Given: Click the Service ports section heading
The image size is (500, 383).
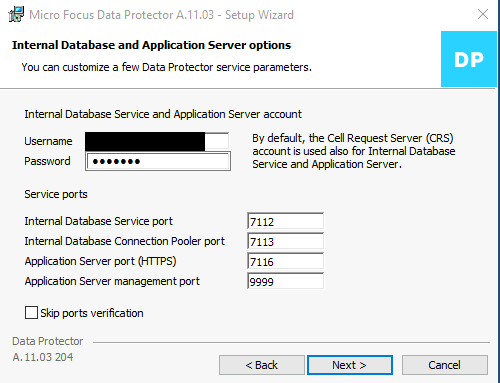Looking at the screenshot, I should (x=56, y=194).
